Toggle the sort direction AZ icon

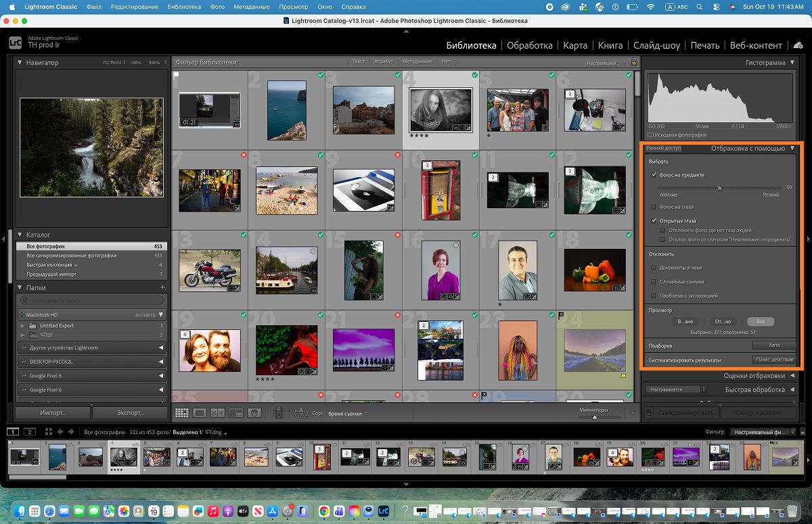[300, 413]
